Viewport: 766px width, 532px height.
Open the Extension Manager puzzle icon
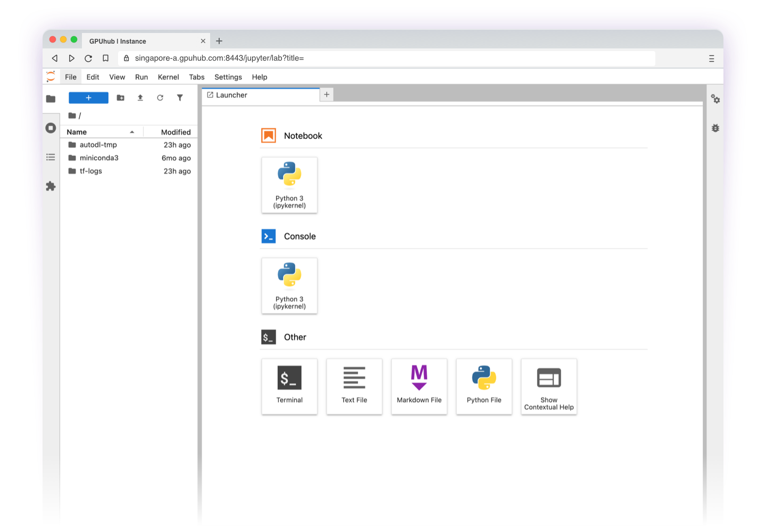tap(51, 186)
